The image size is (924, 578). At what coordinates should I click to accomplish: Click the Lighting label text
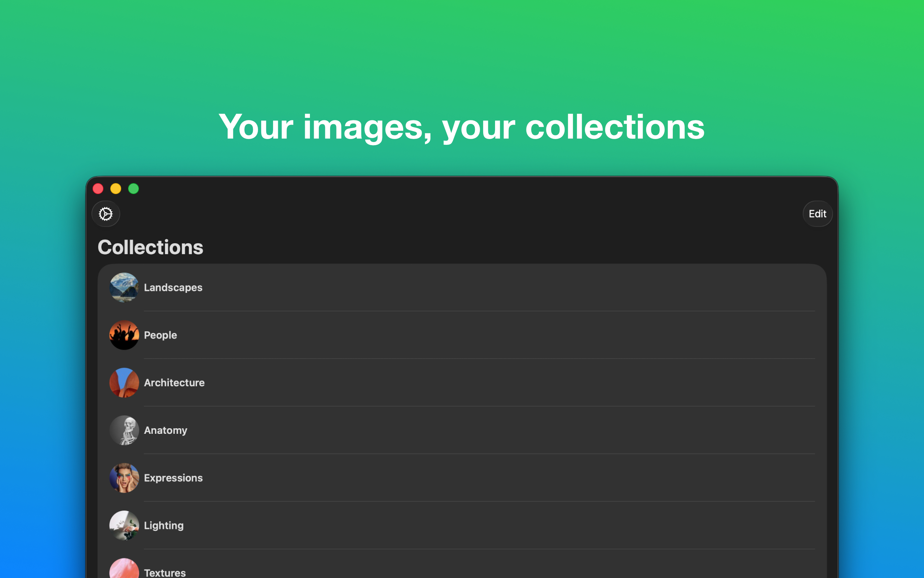[164, 526]
